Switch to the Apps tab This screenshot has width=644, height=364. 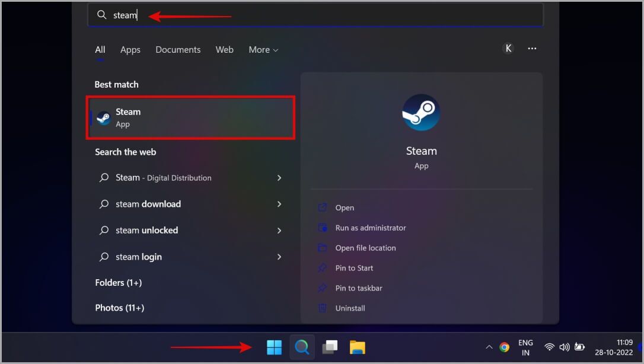(130, 50)
